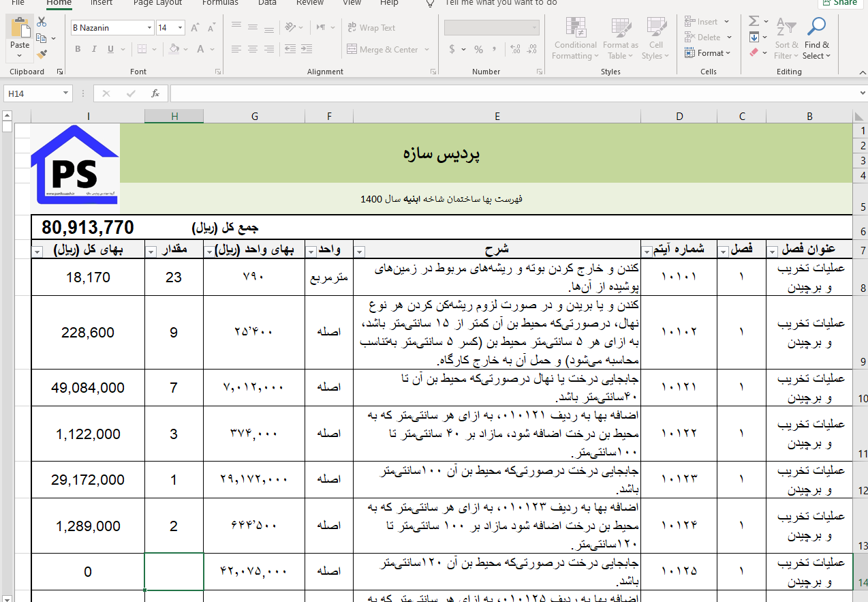Click the Decrease Indent icon
This screenshot has height=602, width=868.
click(x=290, y=49)
